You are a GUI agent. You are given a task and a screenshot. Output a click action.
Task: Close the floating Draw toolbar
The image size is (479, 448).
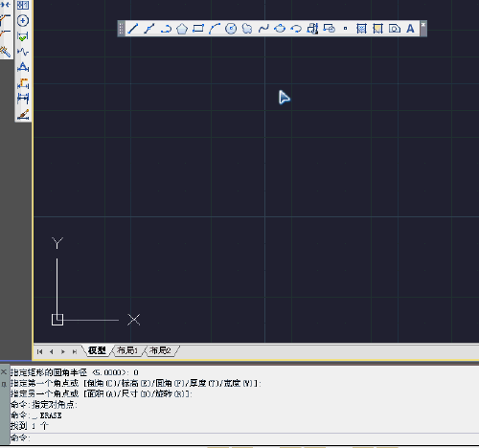click(x=423, y=25)
